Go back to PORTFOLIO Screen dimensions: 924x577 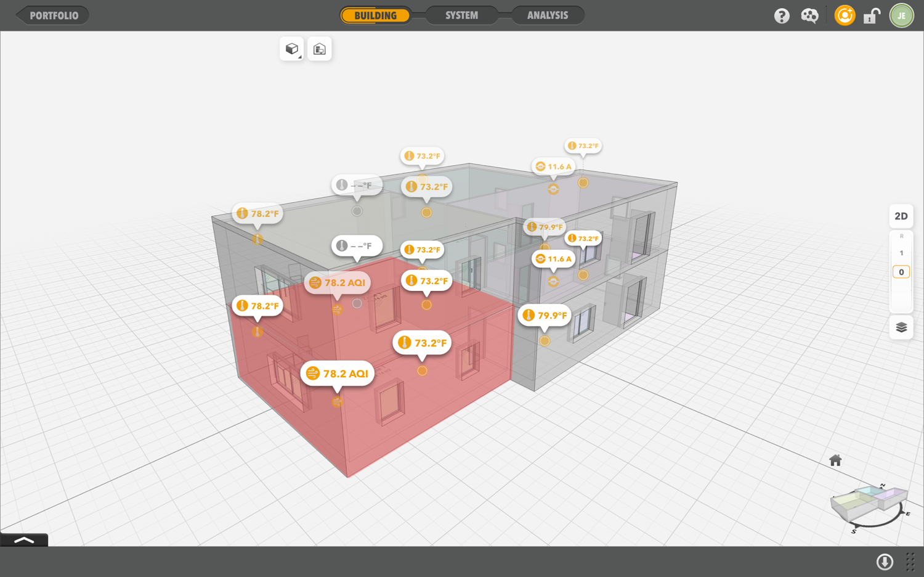pyautogui.click(x=54, y=15)
